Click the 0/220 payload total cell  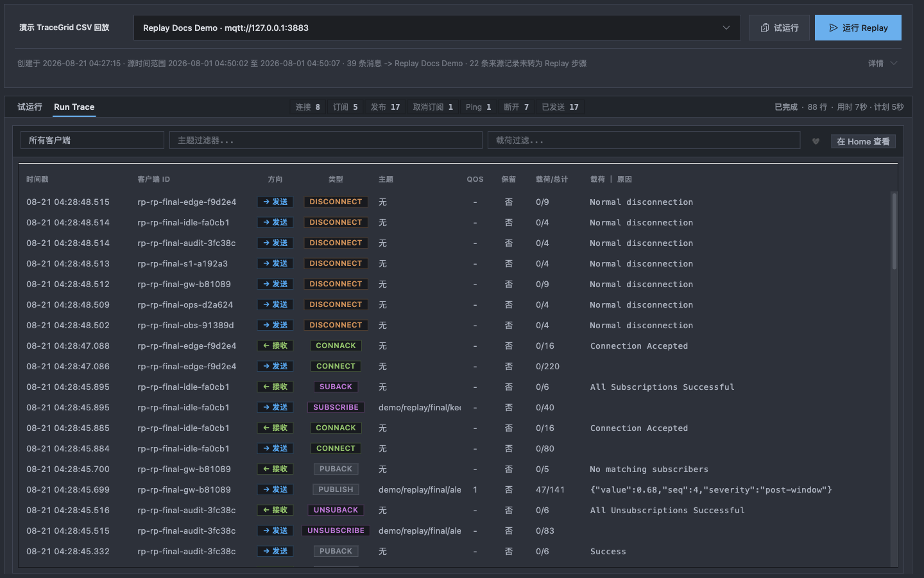pos(548,366)
